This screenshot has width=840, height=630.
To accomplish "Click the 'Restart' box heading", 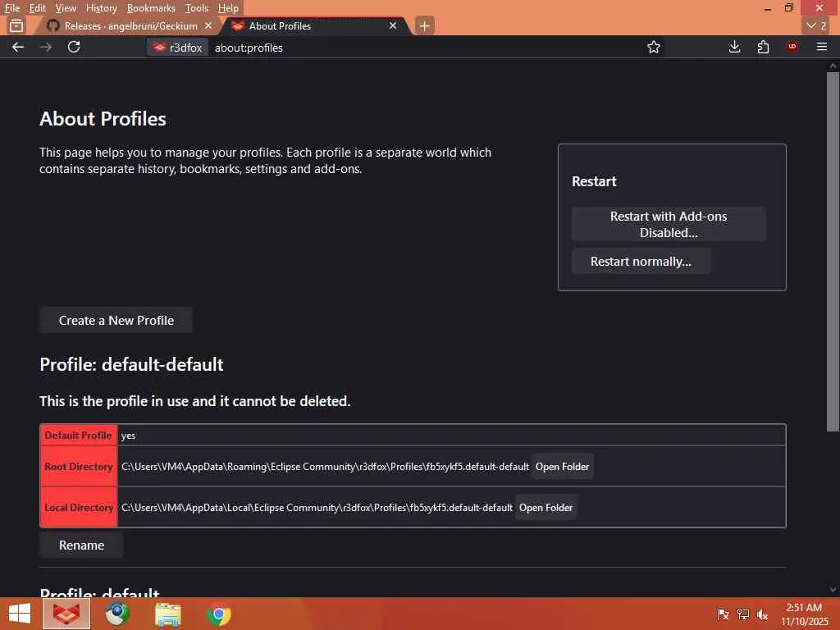I will click(x=594, y=181).
